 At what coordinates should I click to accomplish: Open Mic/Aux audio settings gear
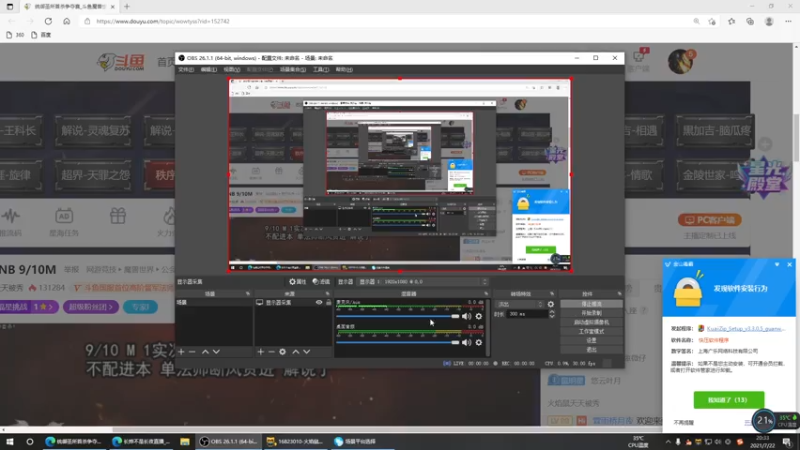(x=479, y=316)
